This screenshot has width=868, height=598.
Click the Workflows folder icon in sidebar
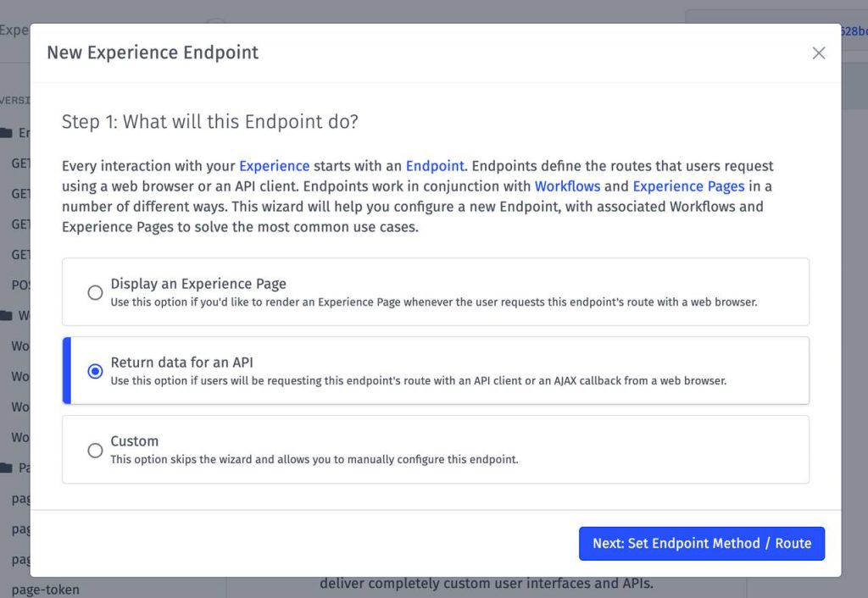pyautogui.click(x=7, y=316)
